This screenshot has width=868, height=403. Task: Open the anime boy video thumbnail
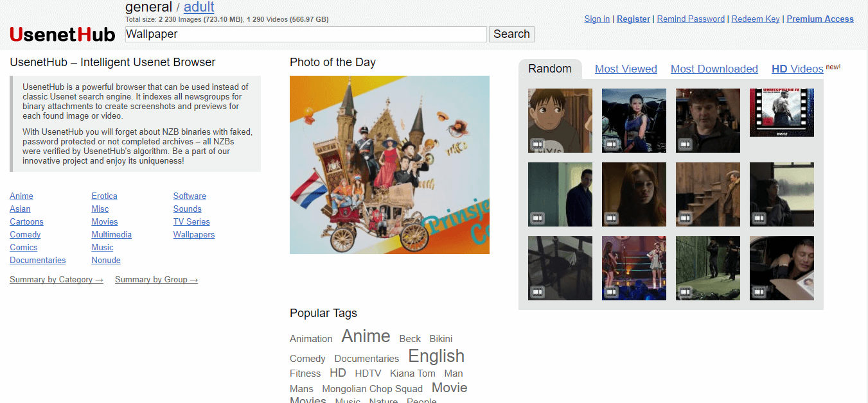[560, 120]
